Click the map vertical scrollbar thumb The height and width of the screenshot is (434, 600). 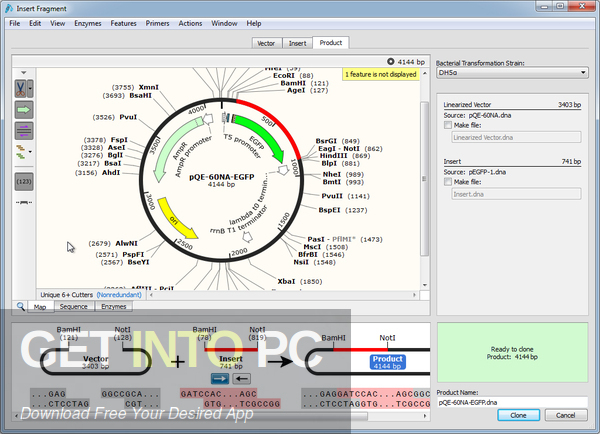point(424,179)
